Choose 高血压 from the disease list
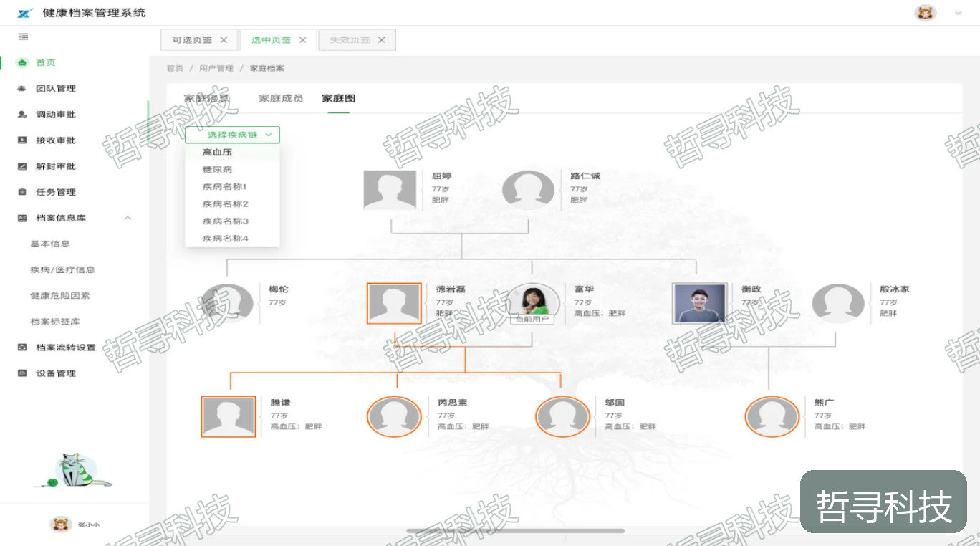The image size is (980, 546). 232,152
